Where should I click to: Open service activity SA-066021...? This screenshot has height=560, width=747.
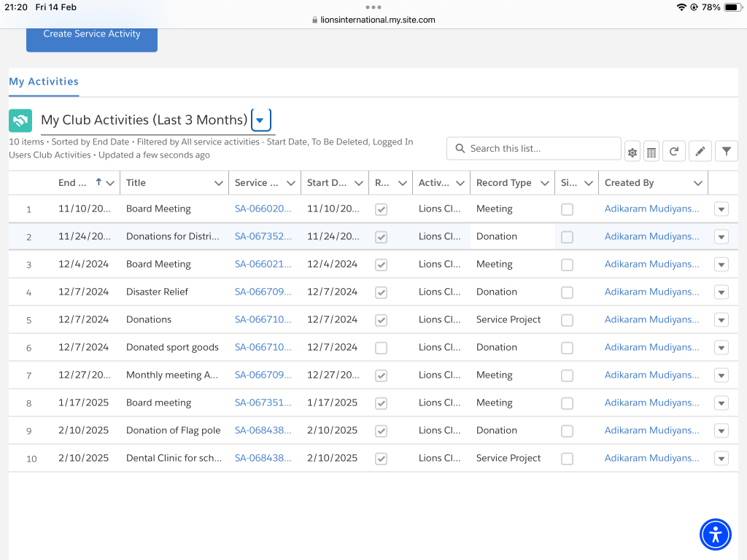coord(263,264)
